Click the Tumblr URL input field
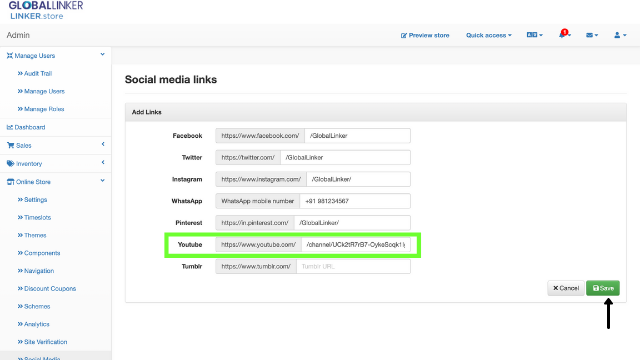Image resolution: width=640 pixels, height=360 pixels. click(353, 267)
